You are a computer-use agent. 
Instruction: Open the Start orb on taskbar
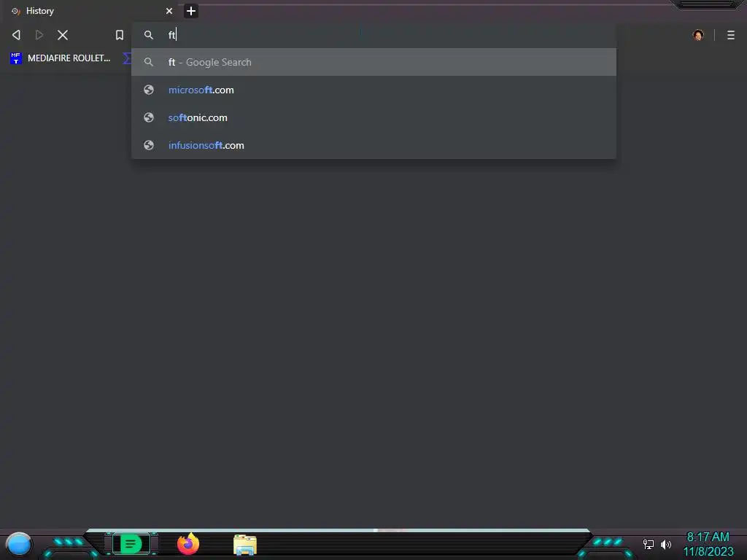click(x=19, y=544)
